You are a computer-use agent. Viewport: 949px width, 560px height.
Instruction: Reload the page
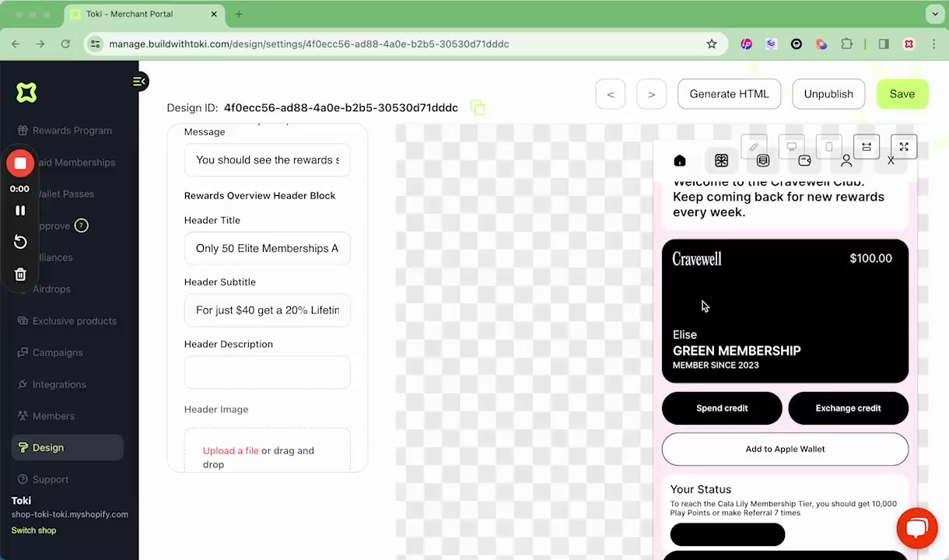click(65, 44)
